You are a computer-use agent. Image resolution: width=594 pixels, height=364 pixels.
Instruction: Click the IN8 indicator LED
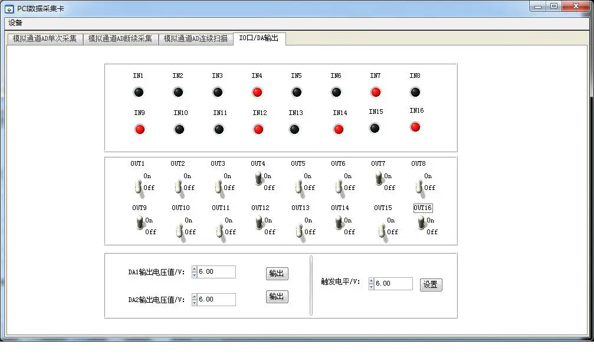tap(415, 92)
